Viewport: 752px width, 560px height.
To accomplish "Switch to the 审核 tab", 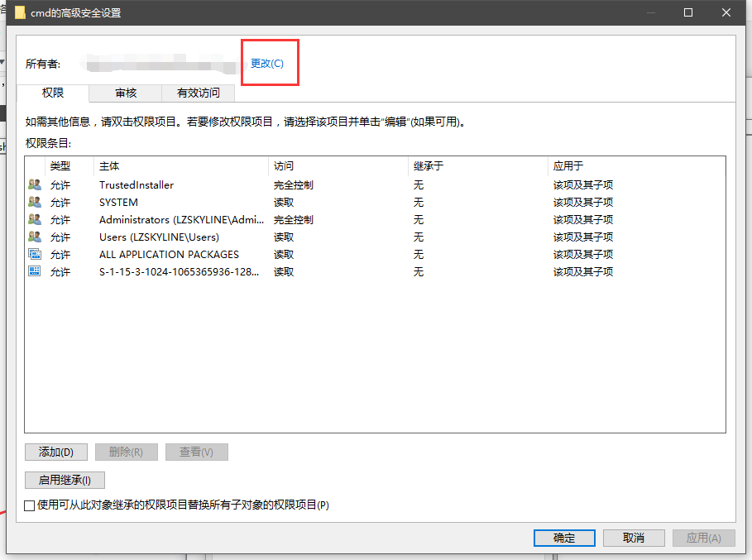I will point(126,93).
